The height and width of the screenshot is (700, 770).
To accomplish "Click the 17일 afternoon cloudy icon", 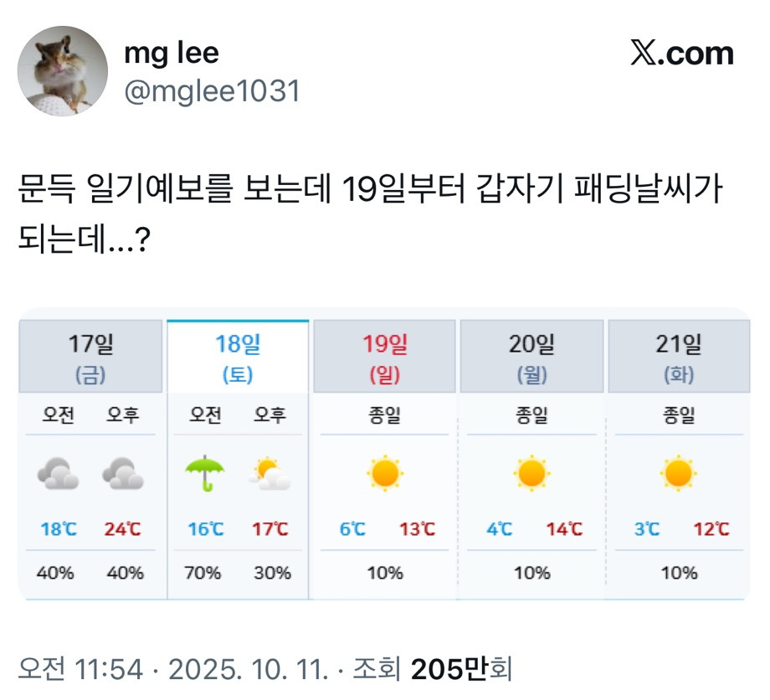I will (x=123, y=474).
